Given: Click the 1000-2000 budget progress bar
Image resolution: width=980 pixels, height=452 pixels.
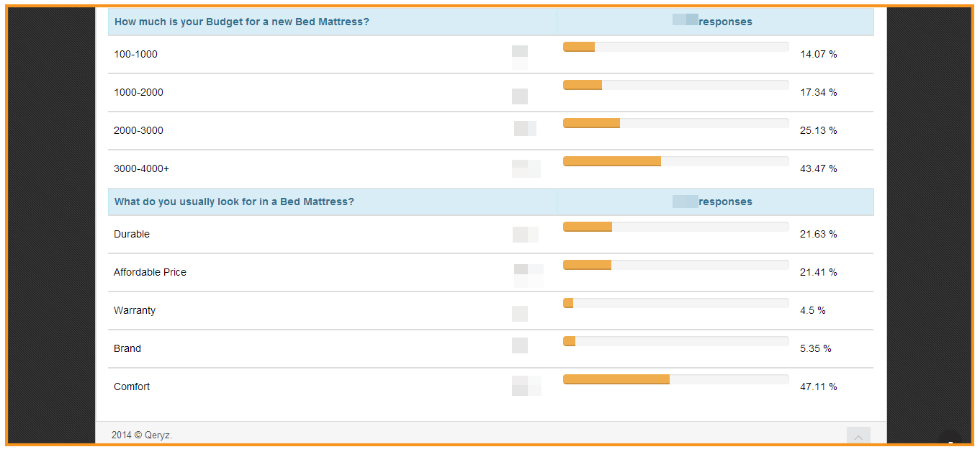Looking at the screenshot, I should click(675, 85).
